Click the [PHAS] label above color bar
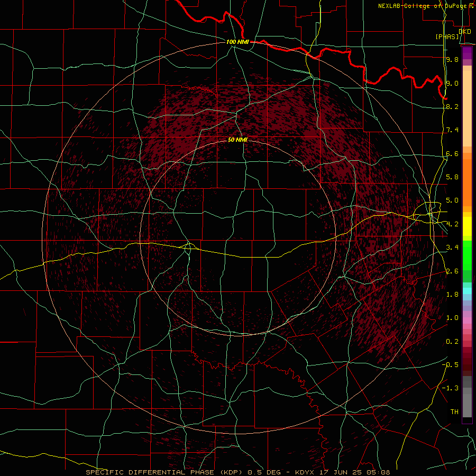 tap(447, 36)
